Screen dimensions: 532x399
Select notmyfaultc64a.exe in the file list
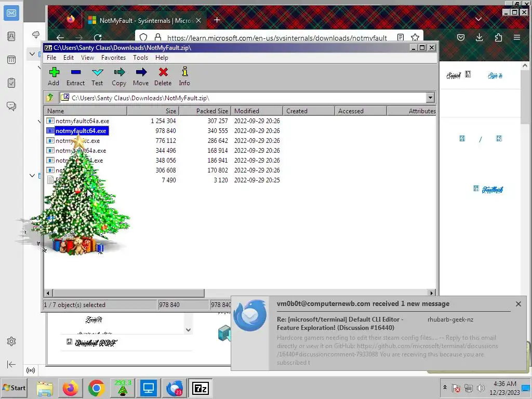(82, 121)
